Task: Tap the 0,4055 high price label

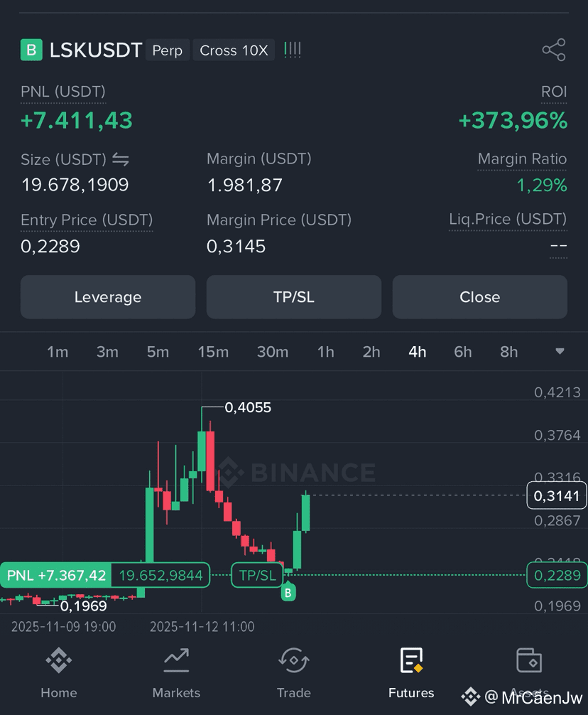Action: (x=248, y=407)
